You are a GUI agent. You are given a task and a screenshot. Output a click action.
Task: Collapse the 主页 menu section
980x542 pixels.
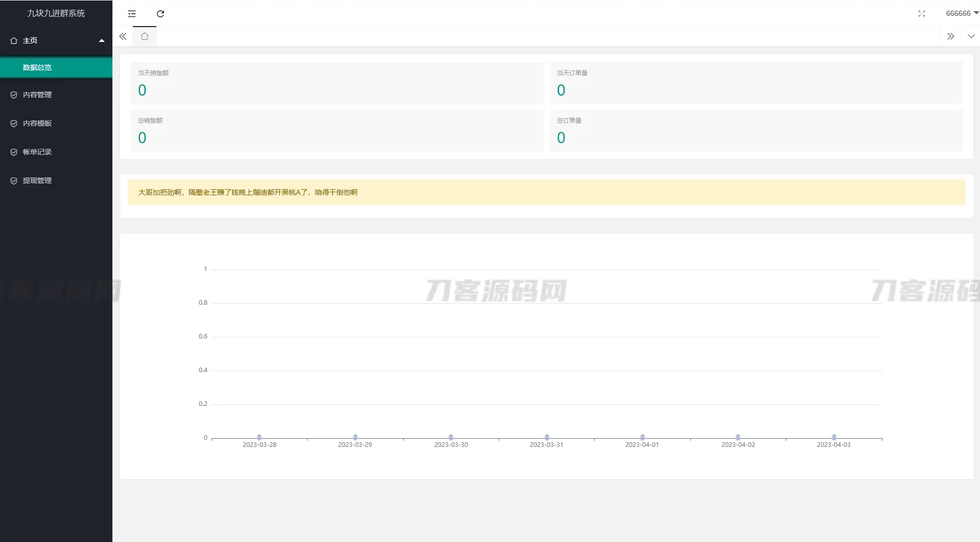101,40
